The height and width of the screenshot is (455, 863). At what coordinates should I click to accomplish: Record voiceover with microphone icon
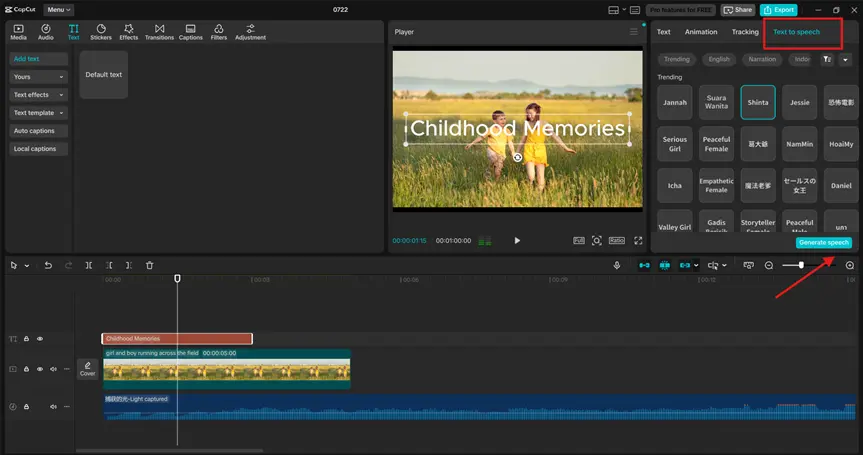pyautogui.click(x=617, y=265)
